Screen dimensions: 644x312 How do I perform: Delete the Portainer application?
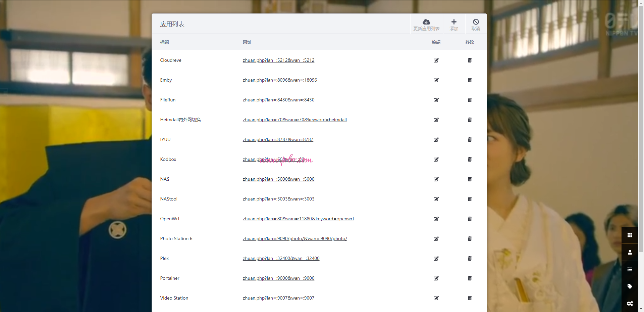pyautogui.click(x=470, y=278)
